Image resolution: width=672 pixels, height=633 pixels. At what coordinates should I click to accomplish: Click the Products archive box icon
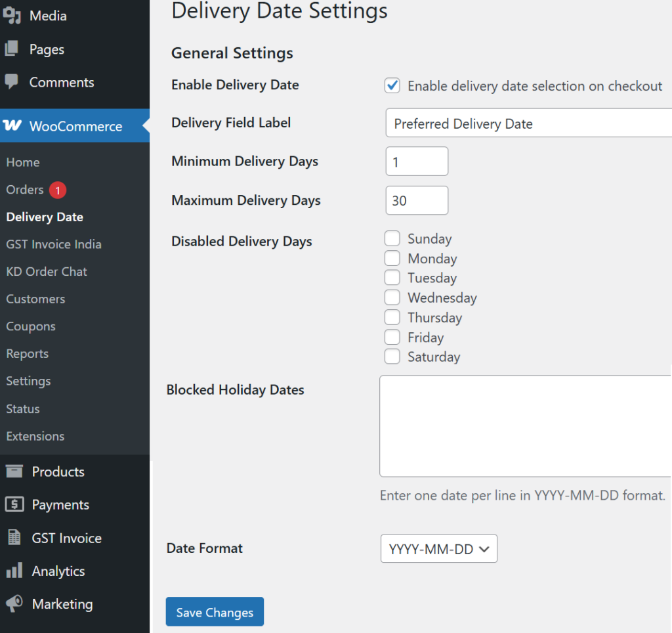tap(14, 471)
